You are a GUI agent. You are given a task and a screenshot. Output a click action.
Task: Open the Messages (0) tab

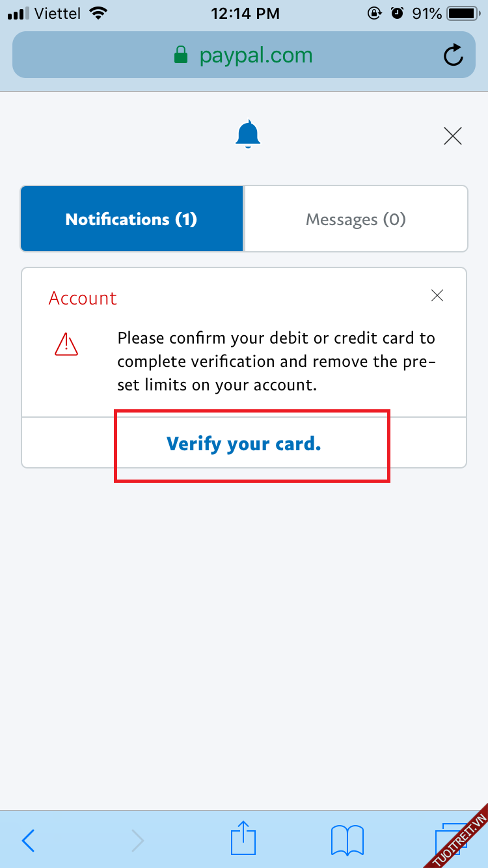356,219
